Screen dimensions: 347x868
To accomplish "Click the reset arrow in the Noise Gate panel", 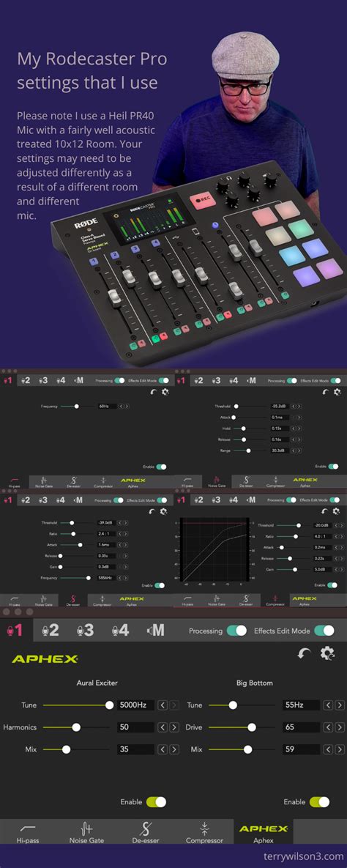I will [326, 392].
